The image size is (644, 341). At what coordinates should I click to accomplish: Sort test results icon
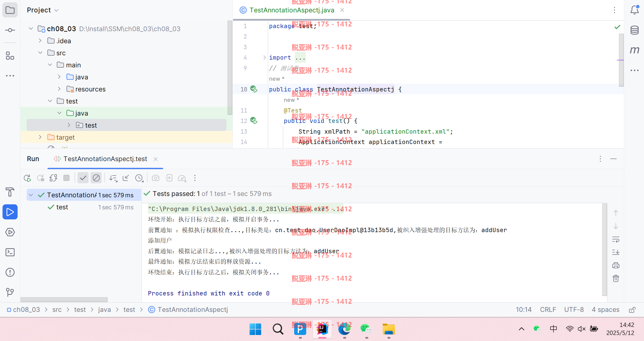113,178
